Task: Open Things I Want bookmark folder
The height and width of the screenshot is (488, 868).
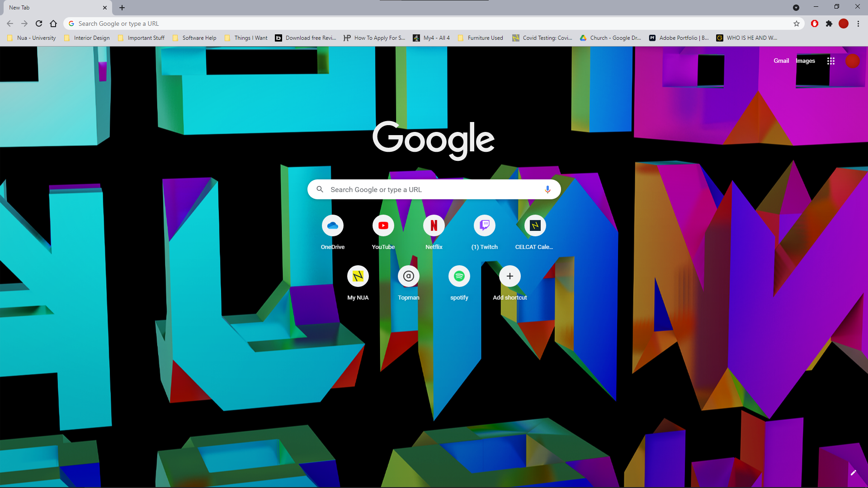Action: coord(246,38)
